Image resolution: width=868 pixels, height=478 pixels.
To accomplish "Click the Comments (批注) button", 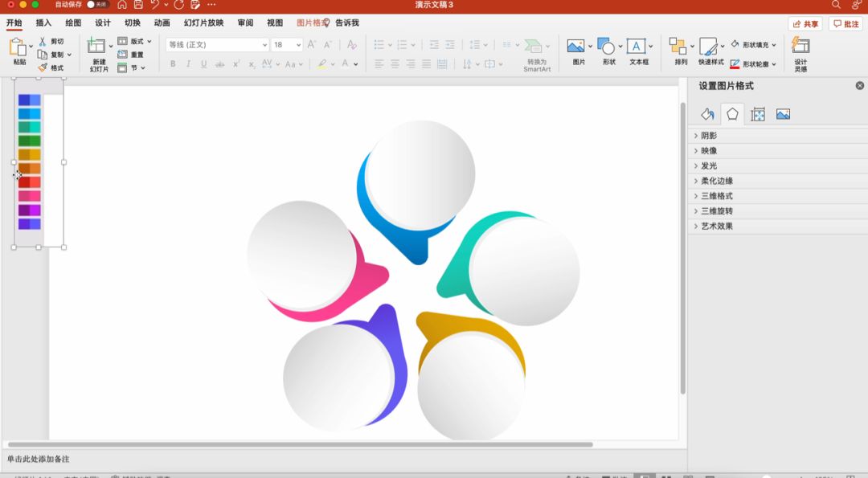I will (x=845, y=24).
